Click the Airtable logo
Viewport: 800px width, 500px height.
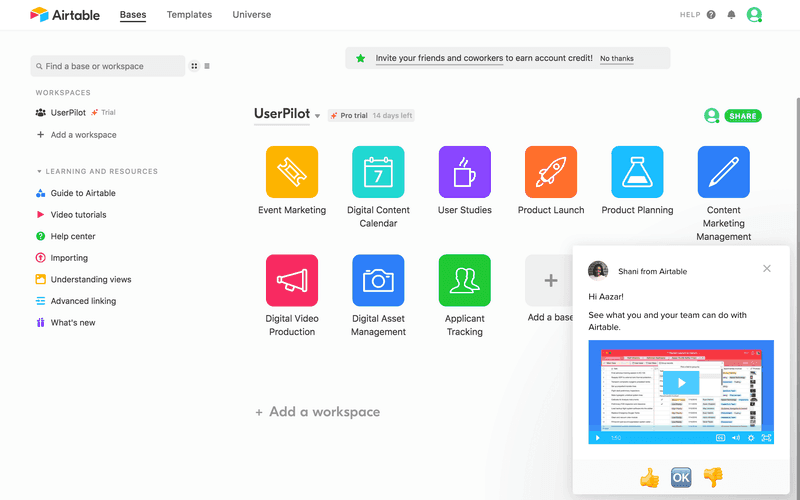coord(65,15)
